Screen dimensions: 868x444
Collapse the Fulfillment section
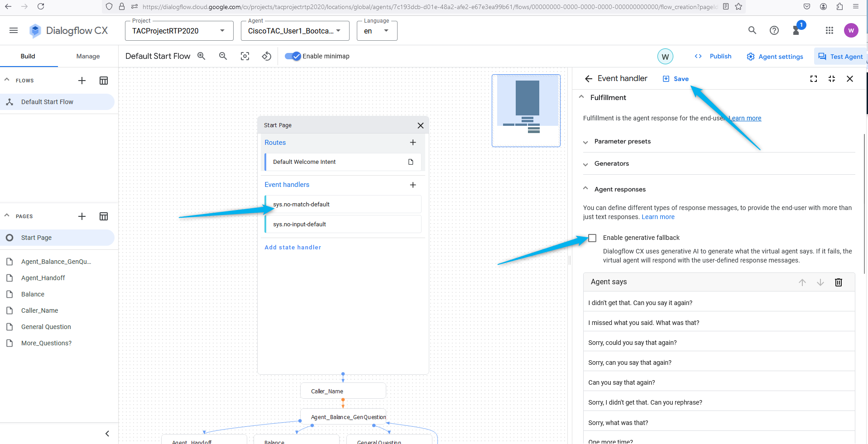[581, 97]
